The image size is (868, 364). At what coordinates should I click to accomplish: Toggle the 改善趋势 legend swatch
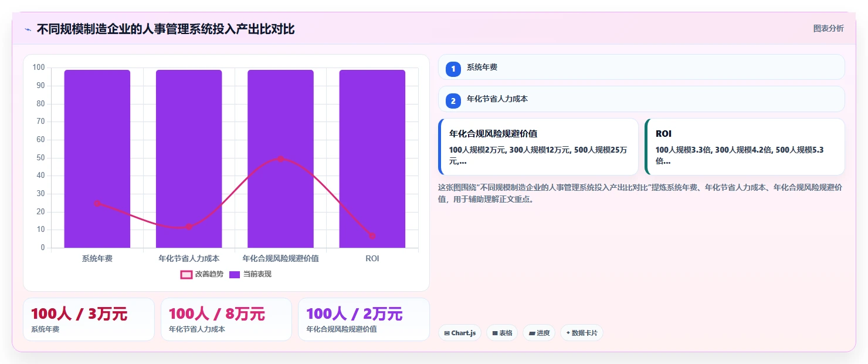tap(186, 274)
